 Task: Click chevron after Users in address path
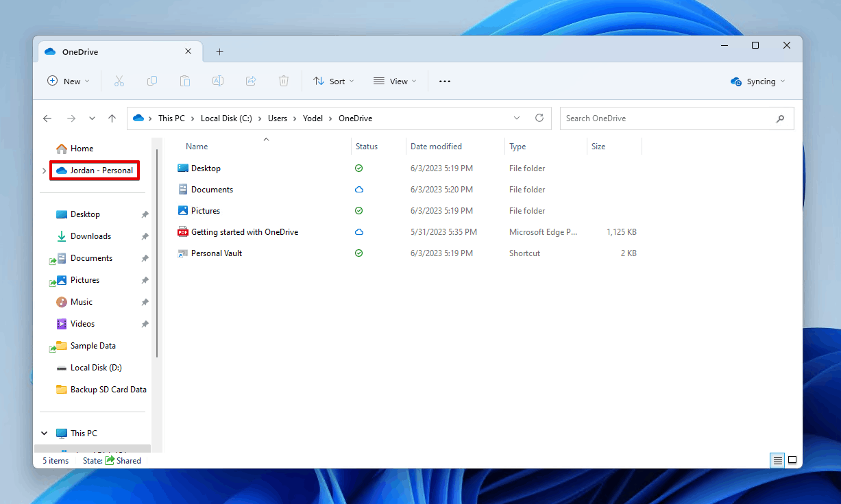pyautogui.click(x=295, y=118)
